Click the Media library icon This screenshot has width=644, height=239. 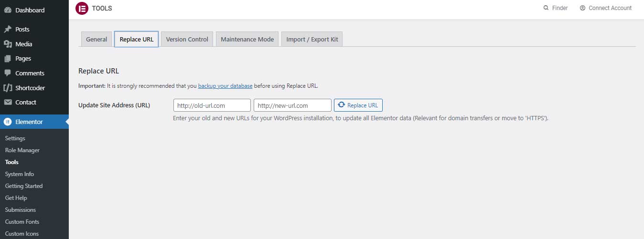(8, 44)
